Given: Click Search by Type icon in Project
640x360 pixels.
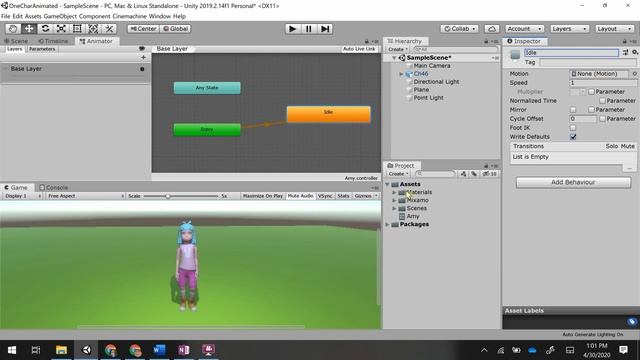Looking at the screenshot, I should coord(463,174).
